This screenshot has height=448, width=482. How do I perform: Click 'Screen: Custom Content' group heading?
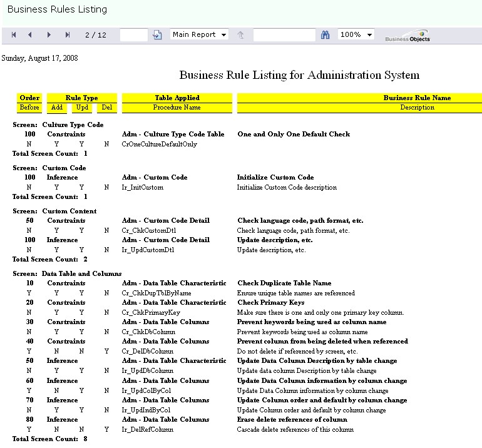tap(54, 211)
